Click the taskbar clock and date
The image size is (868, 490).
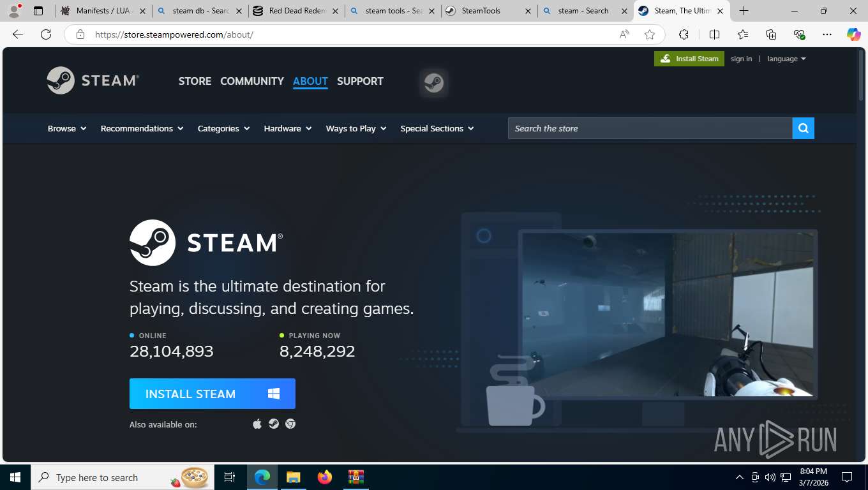click(813, 477)
